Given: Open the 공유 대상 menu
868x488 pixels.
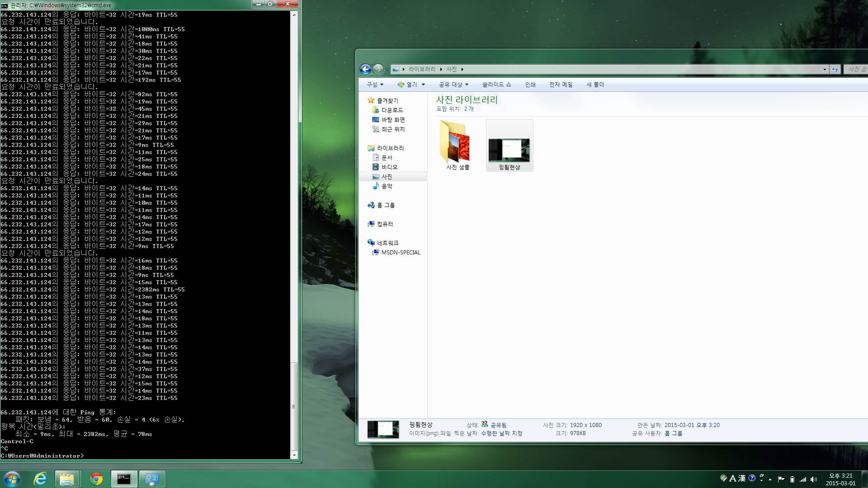Looking at the screenshot, I should click(x=453, y=84).
